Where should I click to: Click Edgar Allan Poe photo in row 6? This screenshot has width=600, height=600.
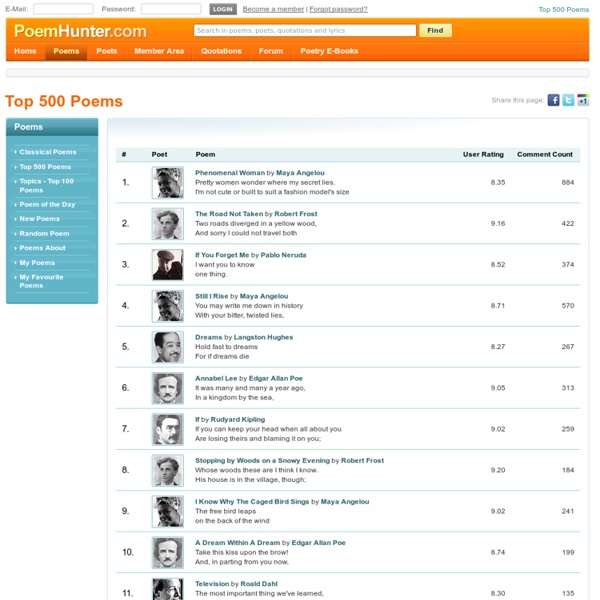(168, 388)
